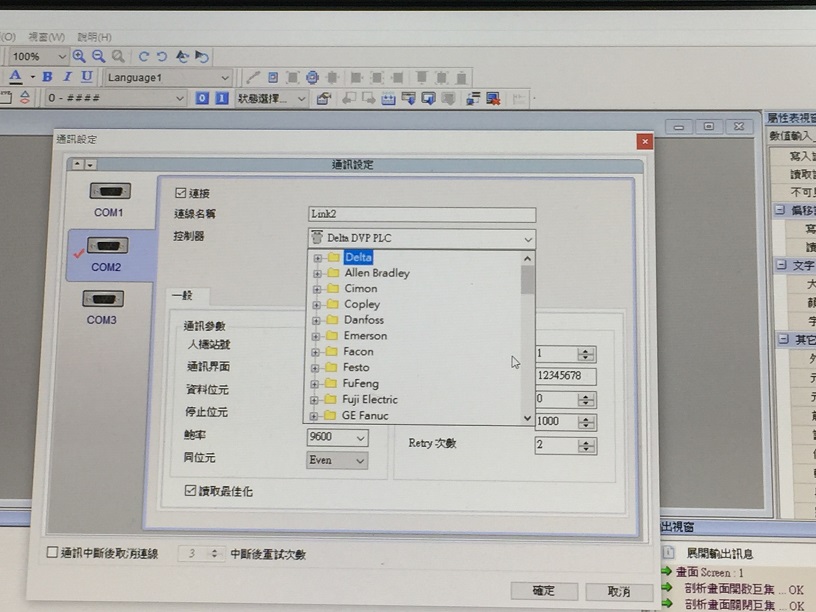Toggle underline text formatting

coord(86,77)
